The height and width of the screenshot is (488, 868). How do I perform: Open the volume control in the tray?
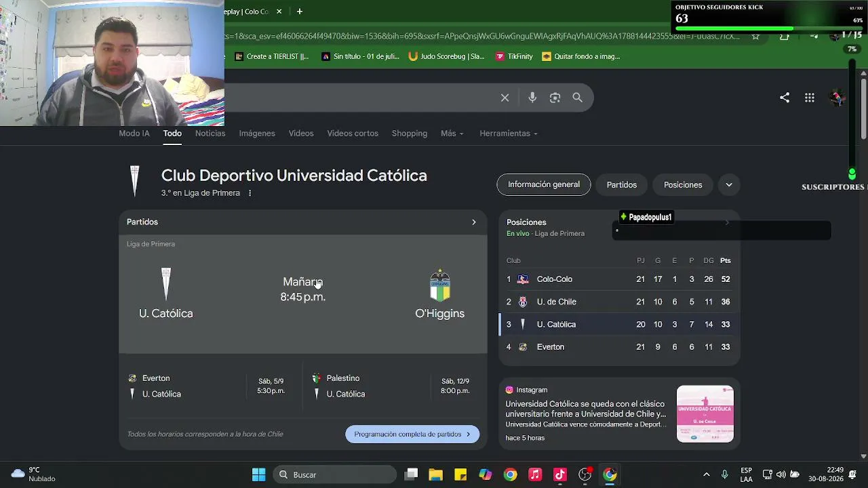click(781, 474)
